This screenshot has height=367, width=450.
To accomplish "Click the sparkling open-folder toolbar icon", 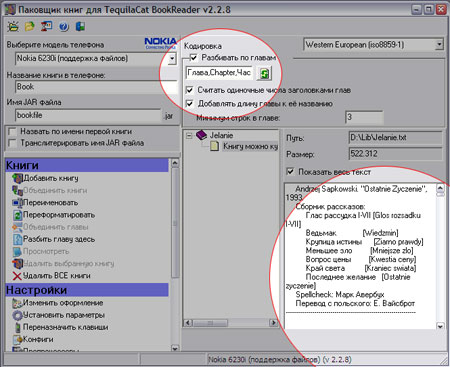I will point(13,26).
